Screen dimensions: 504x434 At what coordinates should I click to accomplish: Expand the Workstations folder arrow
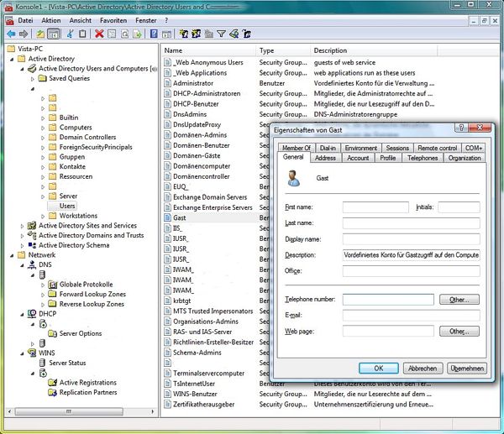pos(43,217)
